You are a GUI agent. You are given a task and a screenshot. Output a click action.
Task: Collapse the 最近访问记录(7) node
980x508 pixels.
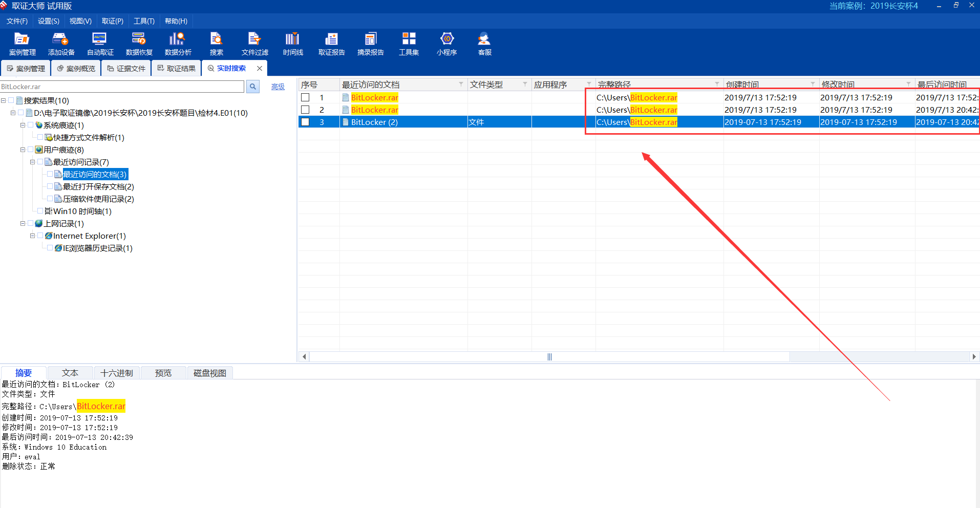[33, 162]
